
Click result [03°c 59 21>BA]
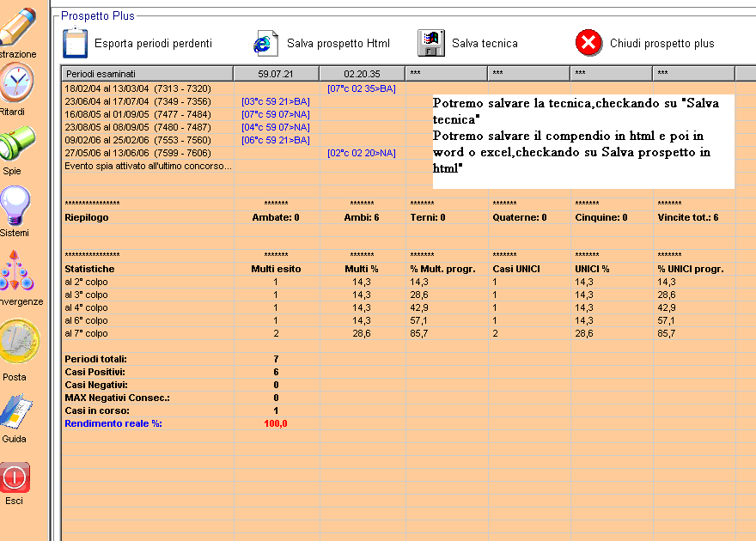pyautogui.click(x=276, y=101)
